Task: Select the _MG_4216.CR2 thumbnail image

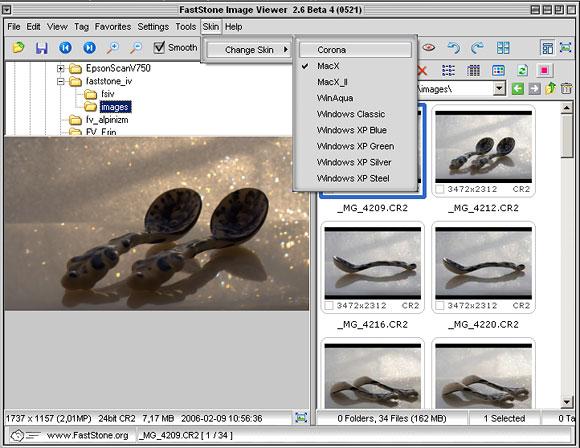Action: coord(372,263)
